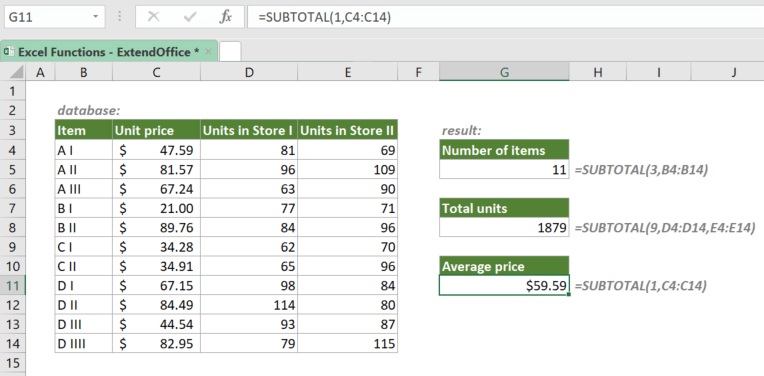Click the Cancel X icon in formula bar
This screenshot has width=764, height=376.
[153, 17]
